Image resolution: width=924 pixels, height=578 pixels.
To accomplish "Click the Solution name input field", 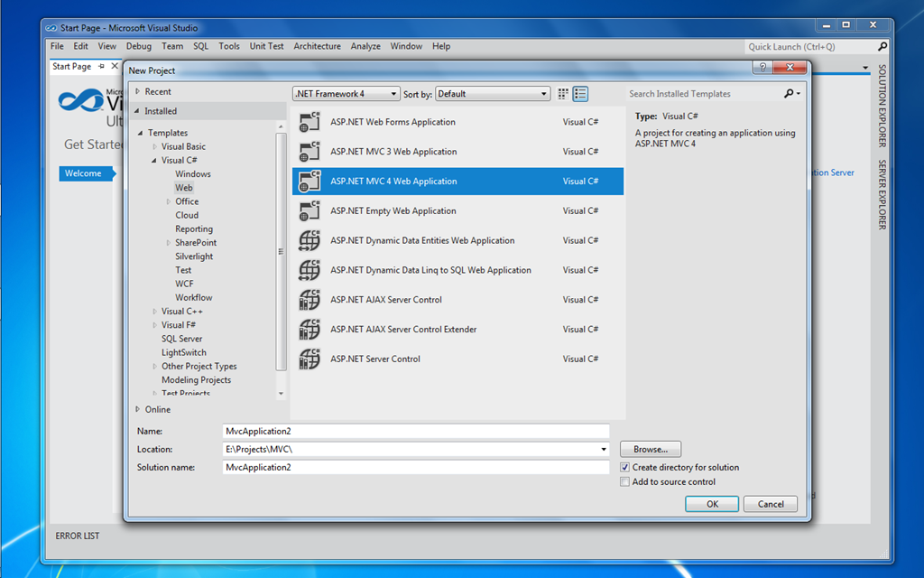I will 416,467.
